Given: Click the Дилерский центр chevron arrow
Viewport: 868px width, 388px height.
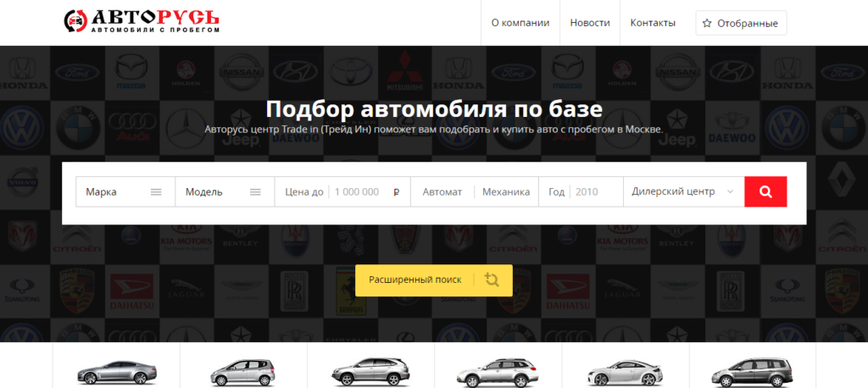Looking at the screenshot, I should click(730, 192).
